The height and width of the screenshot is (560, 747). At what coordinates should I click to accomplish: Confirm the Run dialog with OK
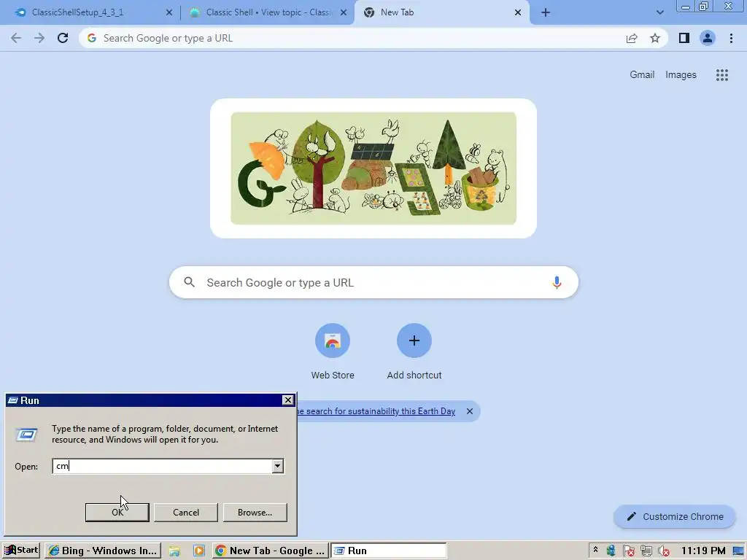tap(117, 513)
